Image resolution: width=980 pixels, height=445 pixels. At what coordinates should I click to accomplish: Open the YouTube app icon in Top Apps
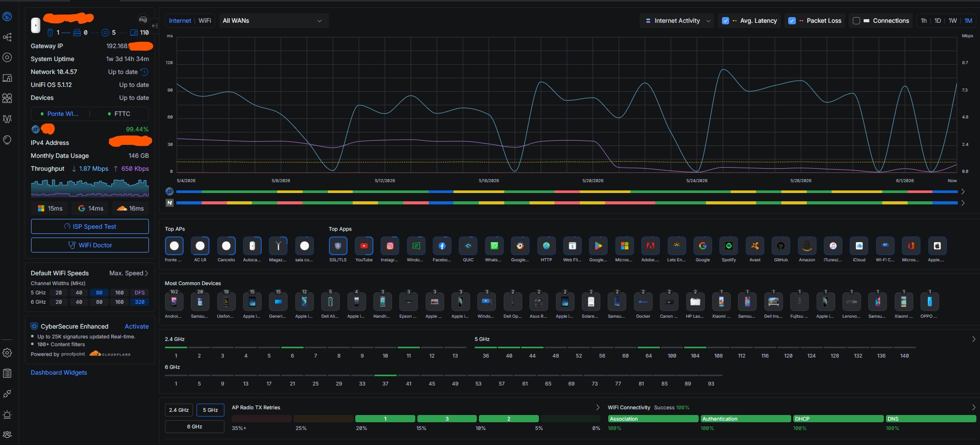(364, 246)
